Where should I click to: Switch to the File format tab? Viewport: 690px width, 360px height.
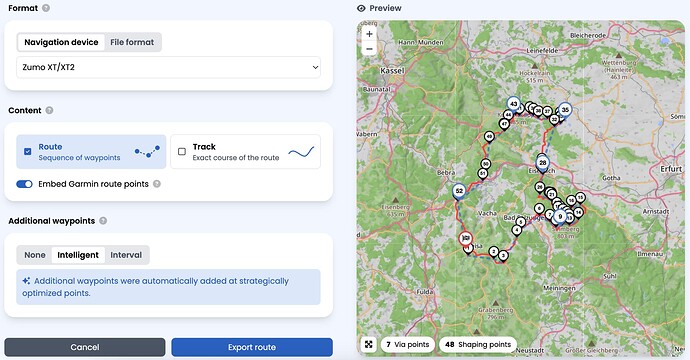pyautogui.click(x=132, y=42)
